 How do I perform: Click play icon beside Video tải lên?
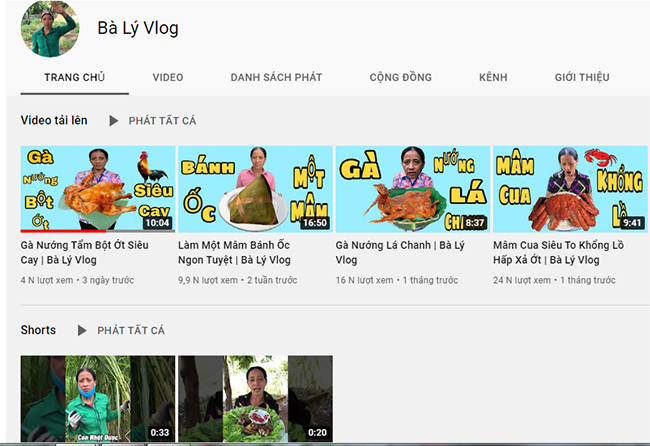(x=113, y=121)
